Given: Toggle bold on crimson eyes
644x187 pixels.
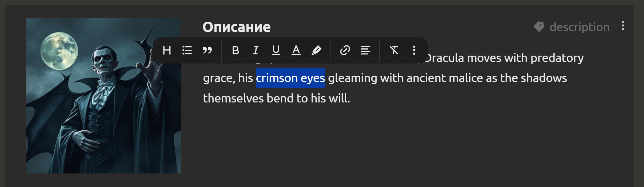Looking at the screenshot, I should [236, 50].
